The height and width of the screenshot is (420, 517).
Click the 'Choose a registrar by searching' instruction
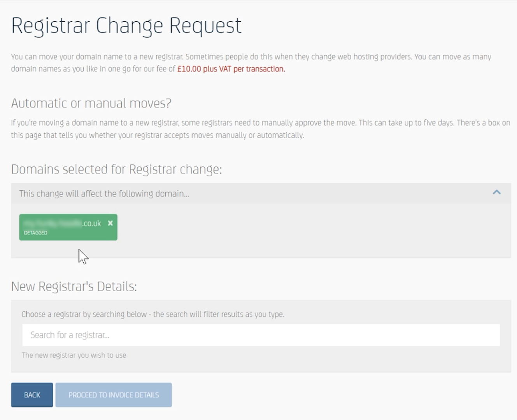coord(153,314)
